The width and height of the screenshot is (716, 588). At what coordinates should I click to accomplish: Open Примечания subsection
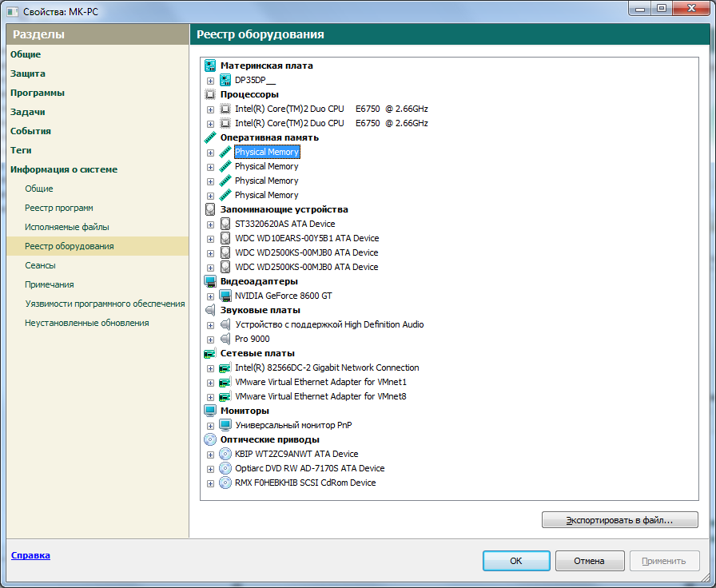tap(50, 284)
